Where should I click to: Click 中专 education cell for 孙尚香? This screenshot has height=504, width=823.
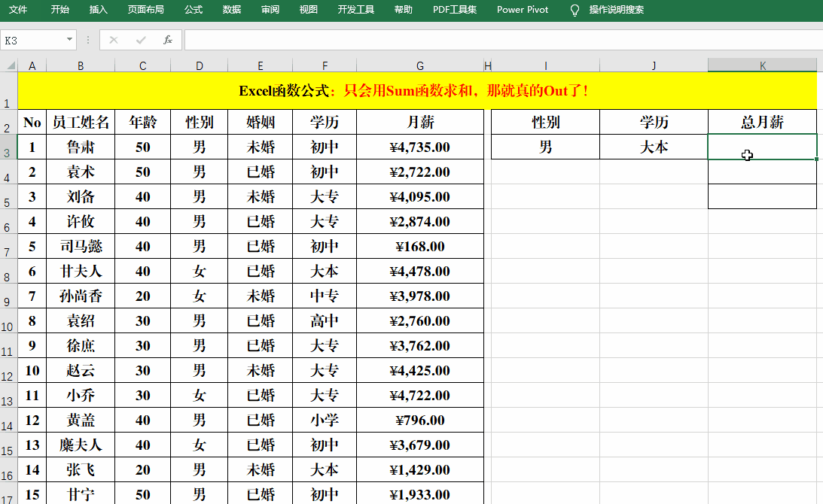(325, 296)
